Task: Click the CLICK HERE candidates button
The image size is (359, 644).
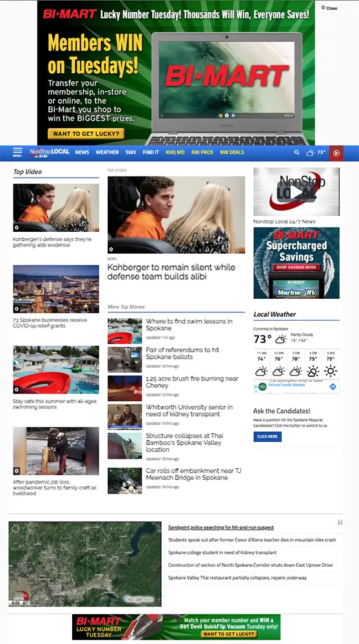Action: (x=267, y=437)
